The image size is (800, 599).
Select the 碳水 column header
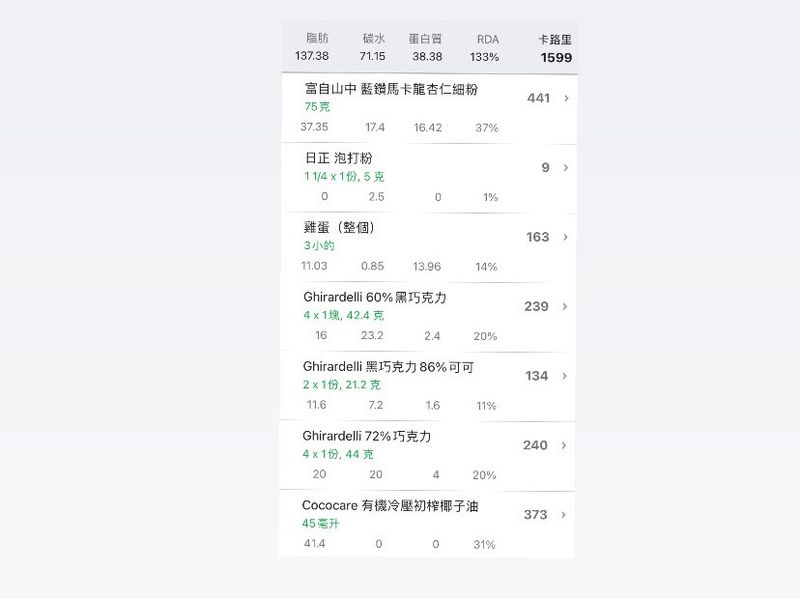point(373,38)
